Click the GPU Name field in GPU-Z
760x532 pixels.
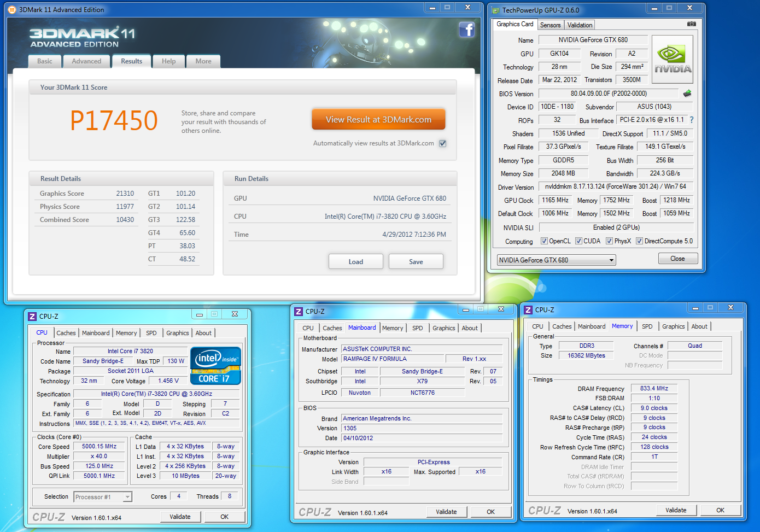click(x=593, y=40)
